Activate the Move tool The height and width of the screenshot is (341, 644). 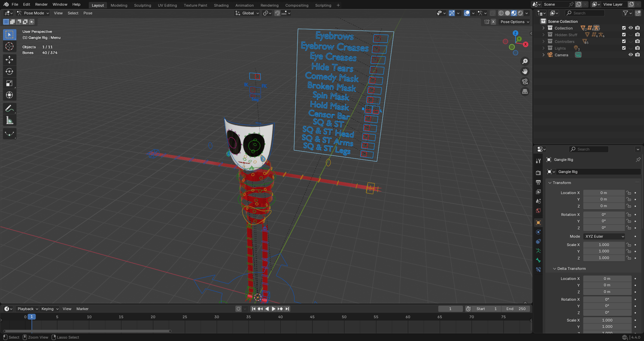pyautogui.click(x=9, y=59)
